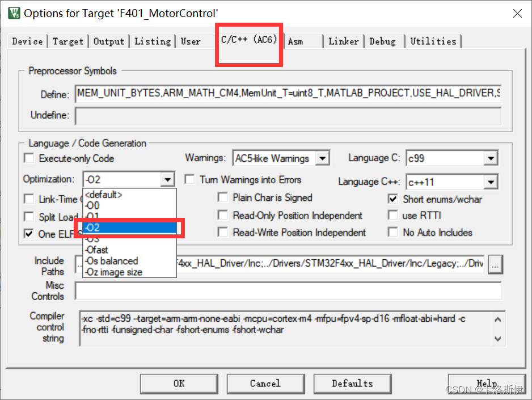Viewport: 532px width, 400px height.
Task: Choose -O0 optimization level
Action: 130,205
